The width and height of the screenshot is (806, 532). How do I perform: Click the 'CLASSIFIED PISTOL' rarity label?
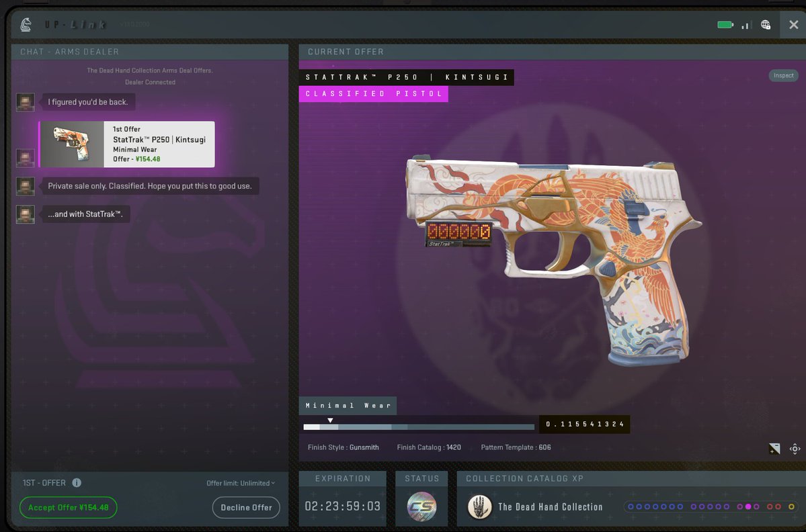373,94
